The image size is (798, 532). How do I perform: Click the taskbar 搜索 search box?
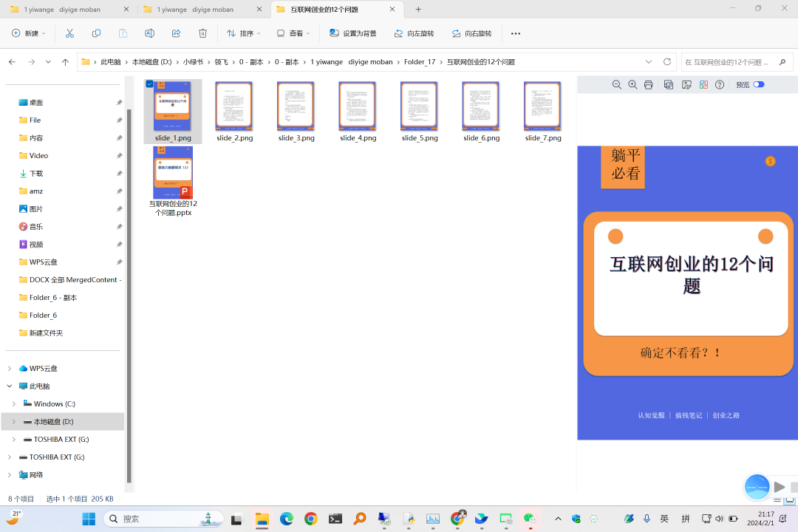[163, 519]
